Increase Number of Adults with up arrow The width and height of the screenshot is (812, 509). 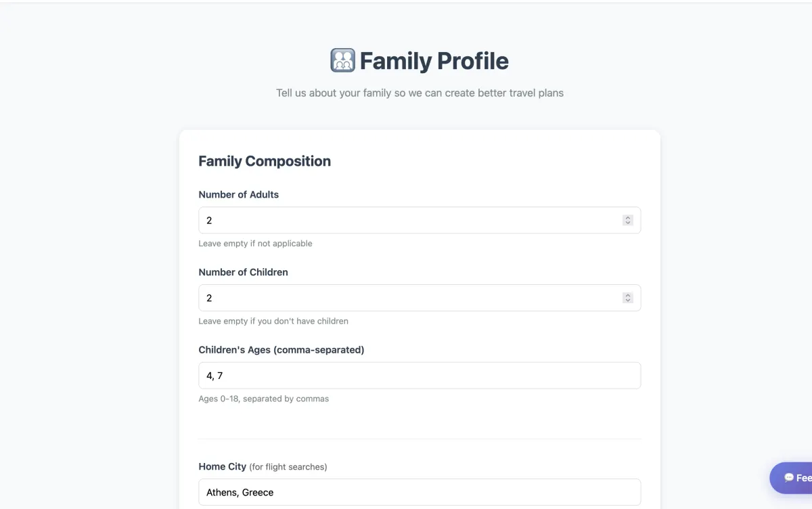pyautogui.click(x=628, y=217)
